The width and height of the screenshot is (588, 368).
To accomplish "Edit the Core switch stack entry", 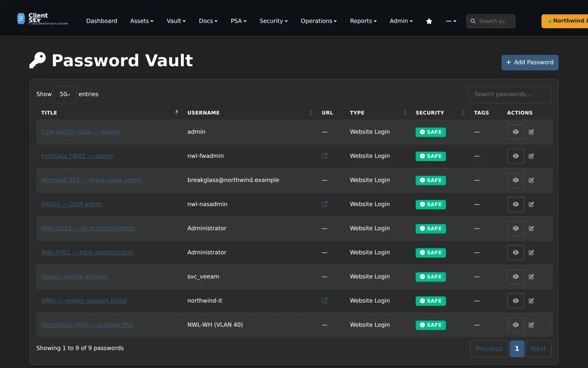I will [531, 132].
